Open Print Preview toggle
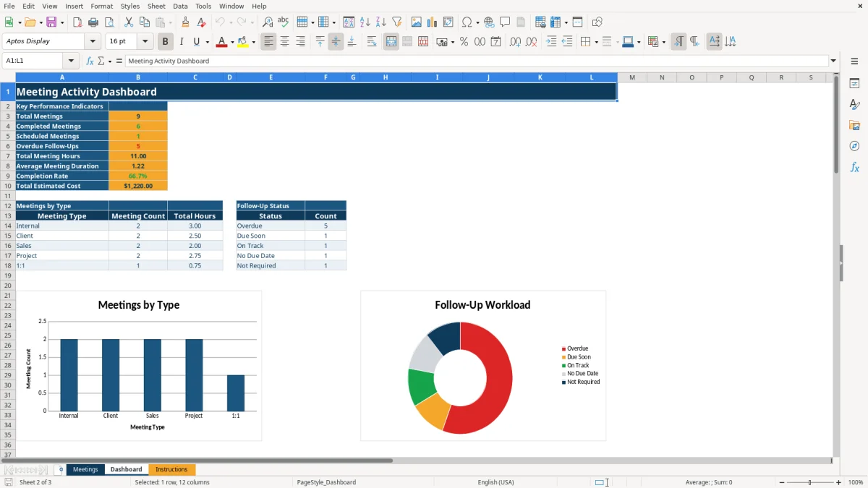Viewport: 868px width, 488px height. coord(109,22)
